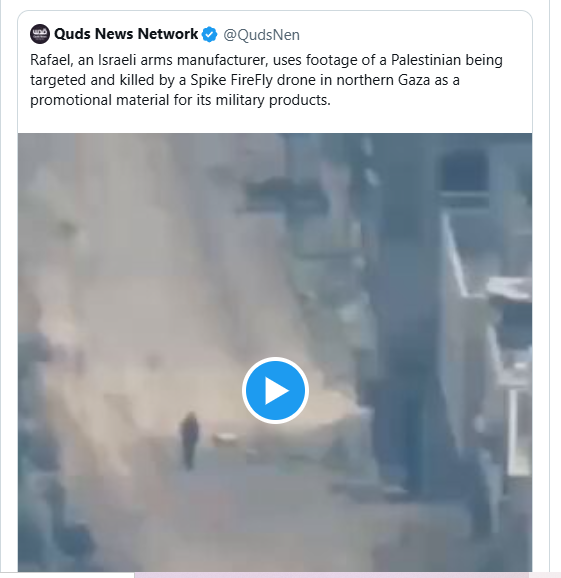Viewport: 561px width, 578px height.
Task: Click "northern Gaza" in the tweet text
Action: tap(383, 80)
